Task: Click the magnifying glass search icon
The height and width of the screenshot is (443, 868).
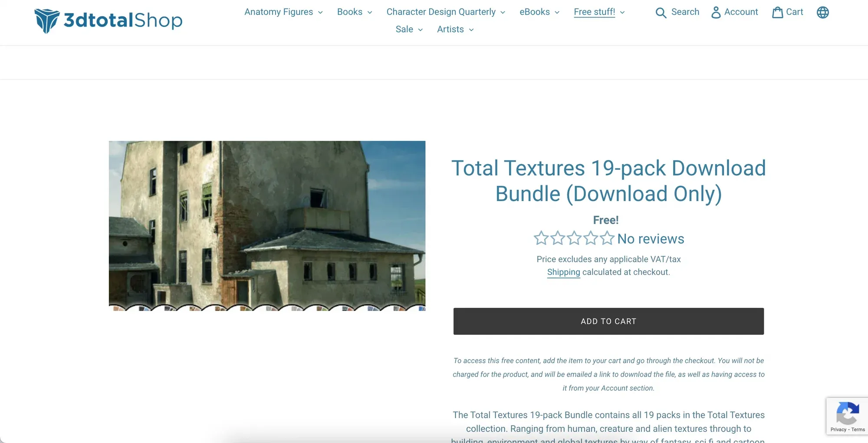Action: coord(661,13)
